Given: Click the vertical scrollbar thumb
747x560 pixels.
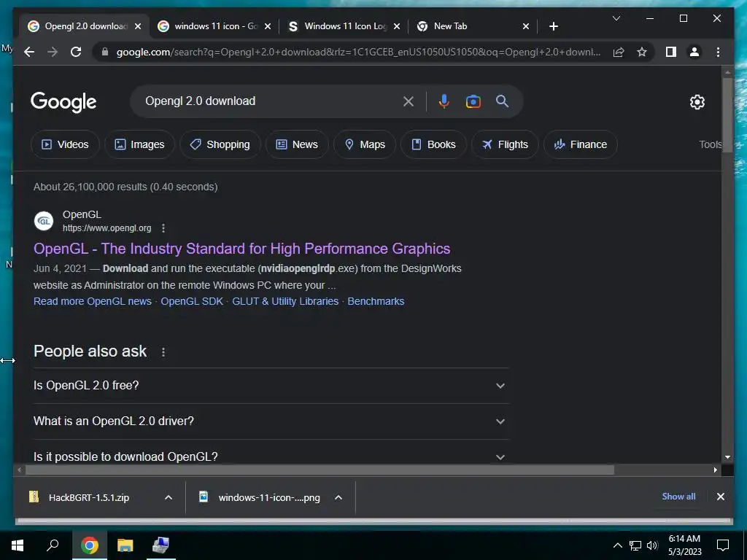Looking at the screenshot, I should [727, 115].
